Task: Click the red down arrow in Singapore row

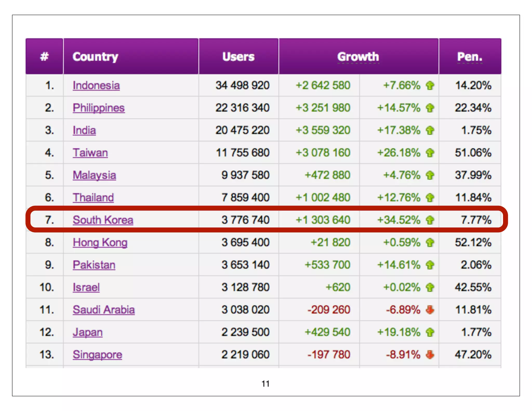Action: pyautogui.click(x=430, y=355)
